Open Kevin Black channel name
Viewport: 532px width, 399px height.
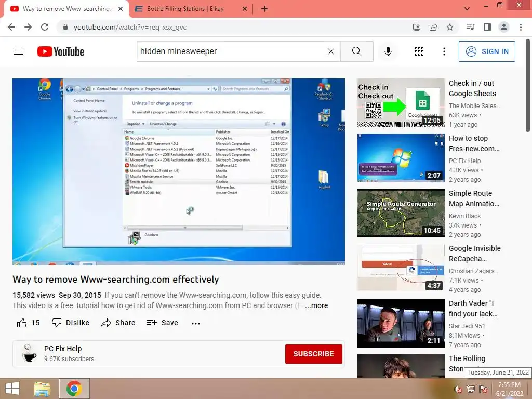[x=464, y=216]
